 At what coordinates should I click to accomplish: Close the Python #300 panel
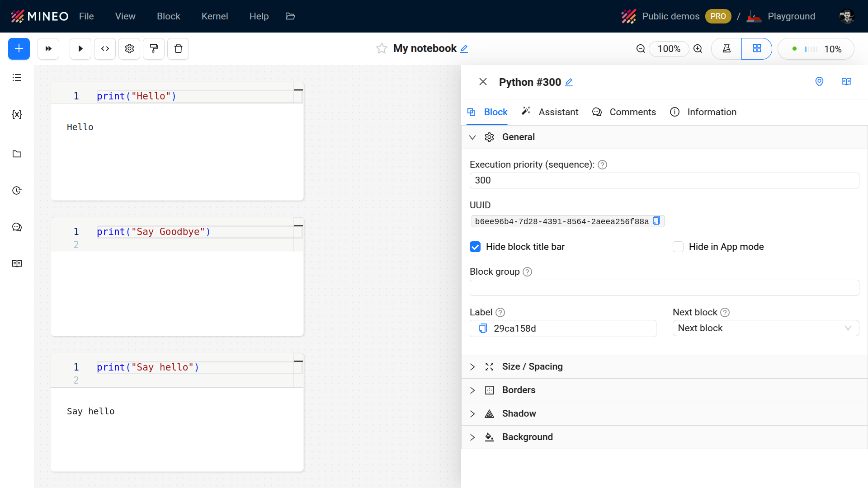click(x=483, y=82)
